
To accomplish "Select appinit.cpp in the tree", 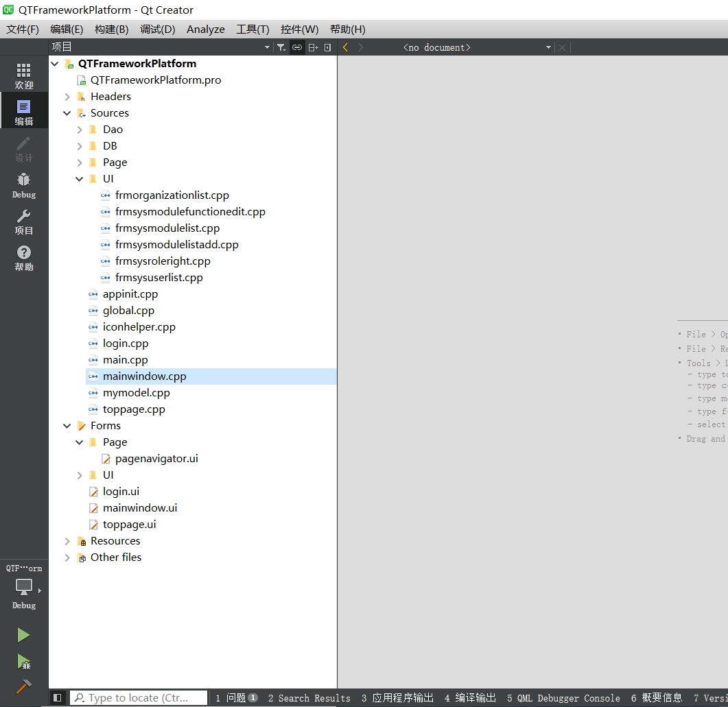I will point(130,294).
